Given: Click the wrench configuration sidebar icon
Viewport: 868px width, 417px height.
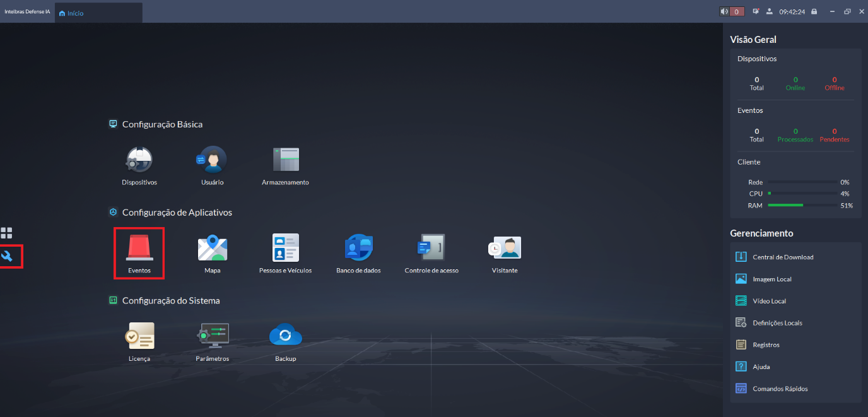Looking at the screenshot, I should [x=8, y=256].
